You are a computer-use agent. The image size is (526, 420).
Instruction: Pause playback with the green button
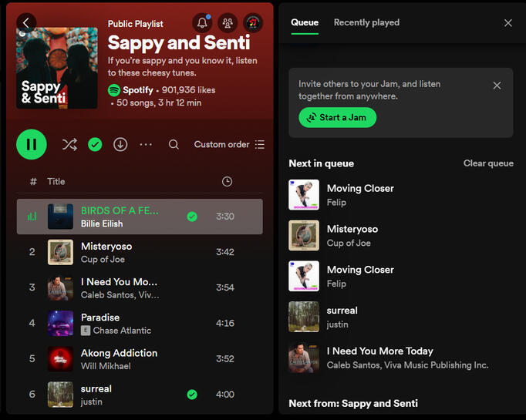32,144
